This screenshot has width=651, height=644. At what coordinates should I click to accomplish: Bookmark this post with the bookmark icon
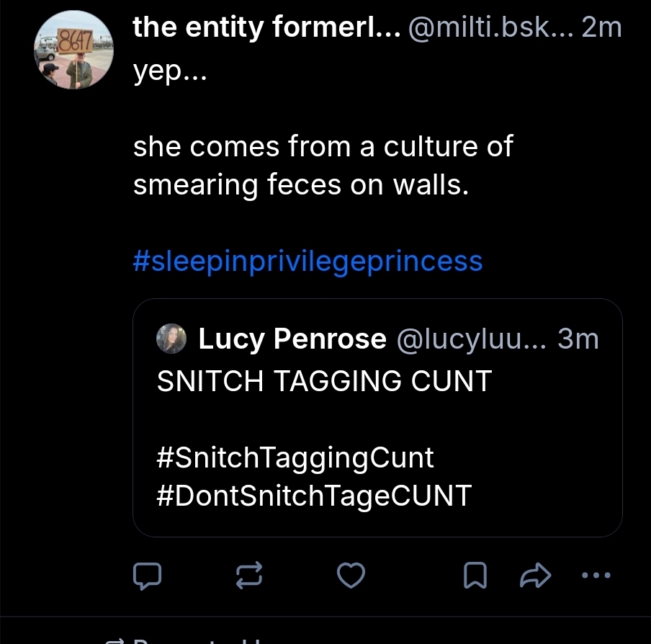pyautogui.click(x=475, y=576)
